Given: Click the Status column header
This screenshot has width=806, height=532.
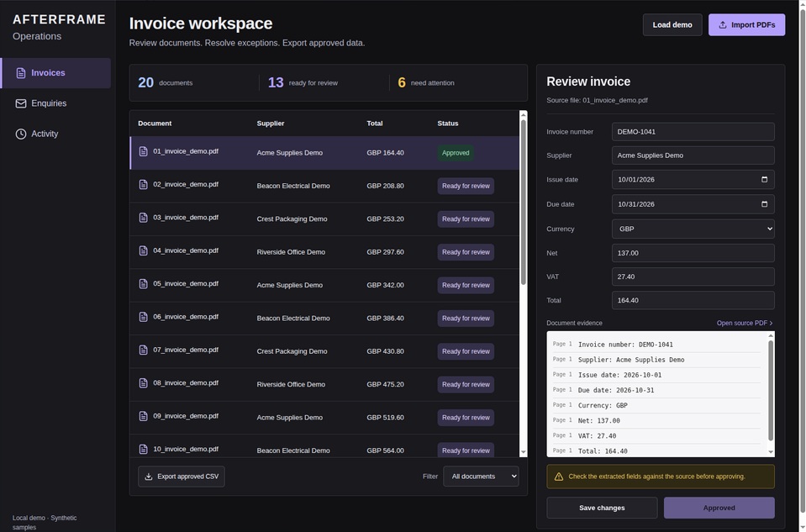Looking at the screenshot, I should coord(448,124).
